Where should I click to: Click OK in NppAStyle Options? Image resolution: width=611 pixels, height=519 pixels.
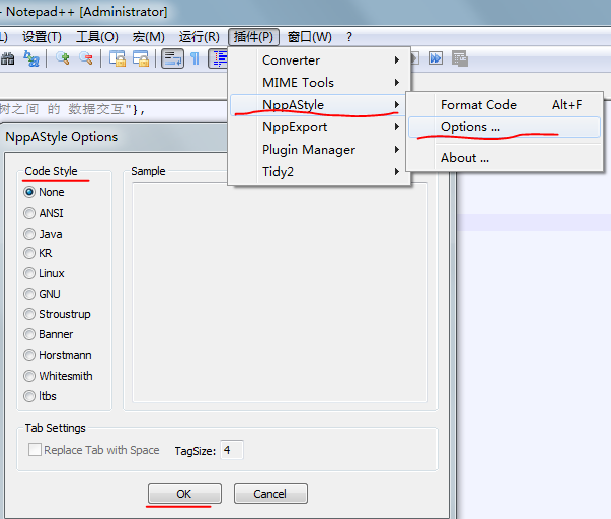(185, 494)
